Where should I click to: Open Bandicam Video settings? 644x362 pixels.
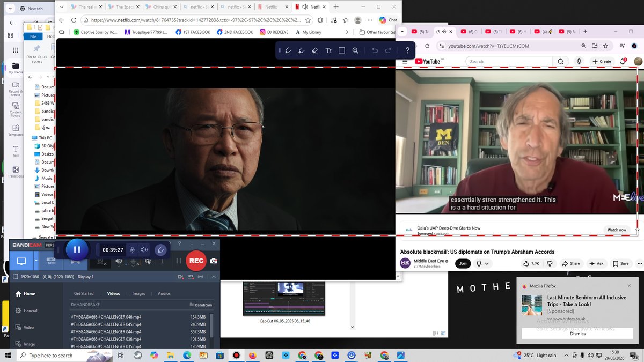pyautogui.click(x=24, y=327)
